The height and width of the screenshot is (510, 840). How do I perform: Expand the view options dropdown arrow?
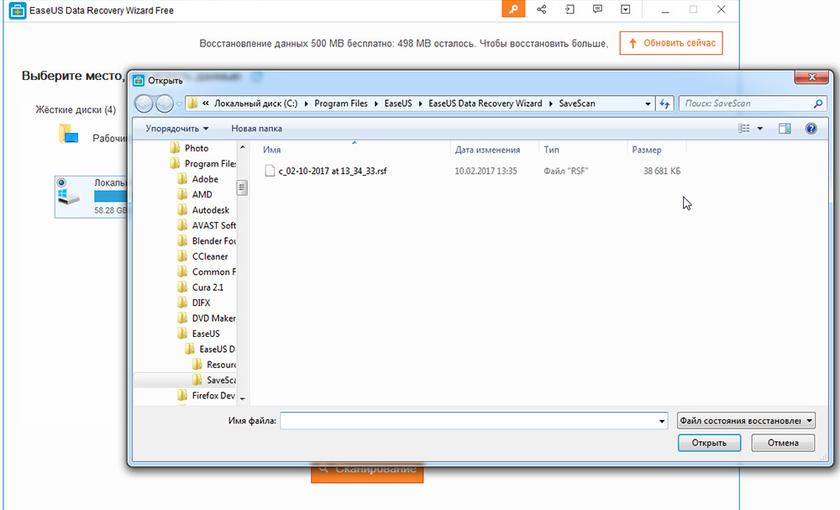click(760, 129)
